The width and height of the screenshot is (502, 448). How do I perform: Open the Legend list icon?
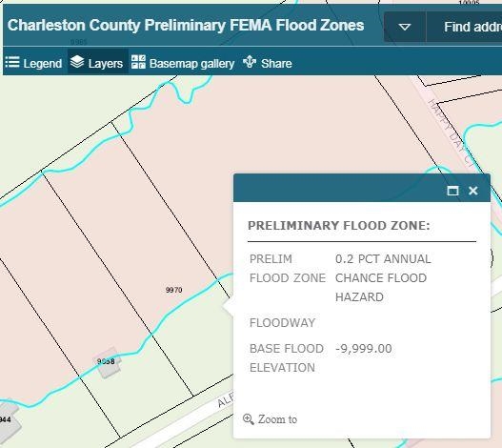(x=12, y=62)
